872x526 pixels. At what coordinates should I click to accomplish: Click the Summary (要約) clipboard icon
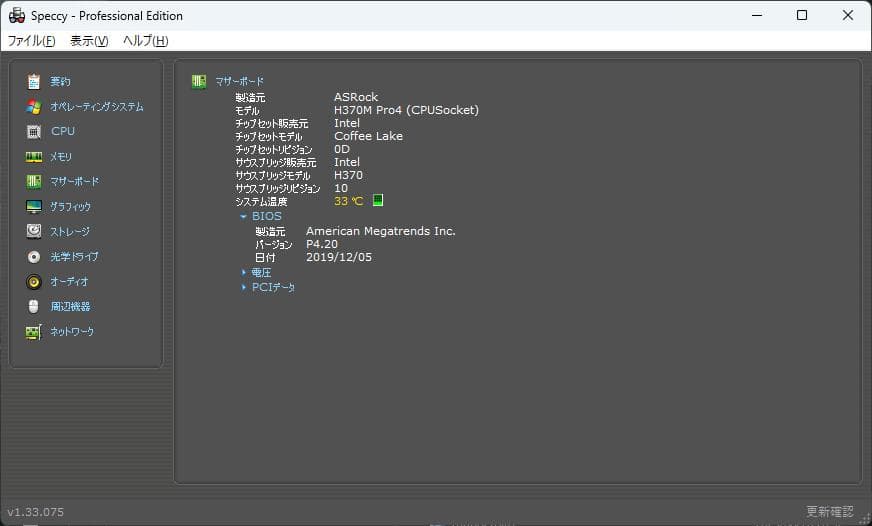click(33, 82)
